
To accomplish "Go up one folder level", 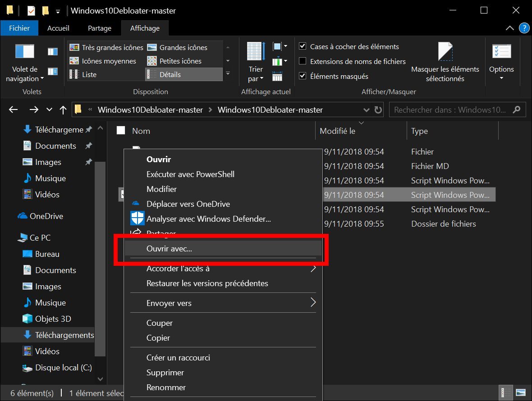I will [x=63, y=109].
